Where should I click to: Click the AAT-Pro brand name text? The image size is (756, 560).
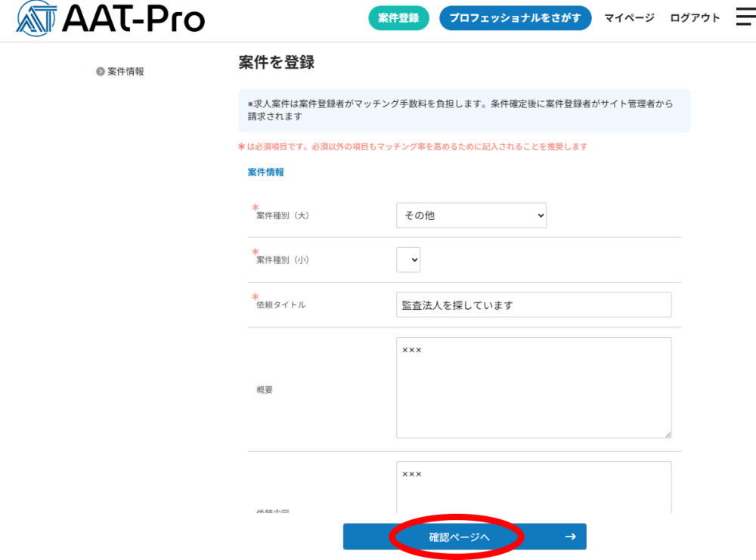(x=133, y=19)
